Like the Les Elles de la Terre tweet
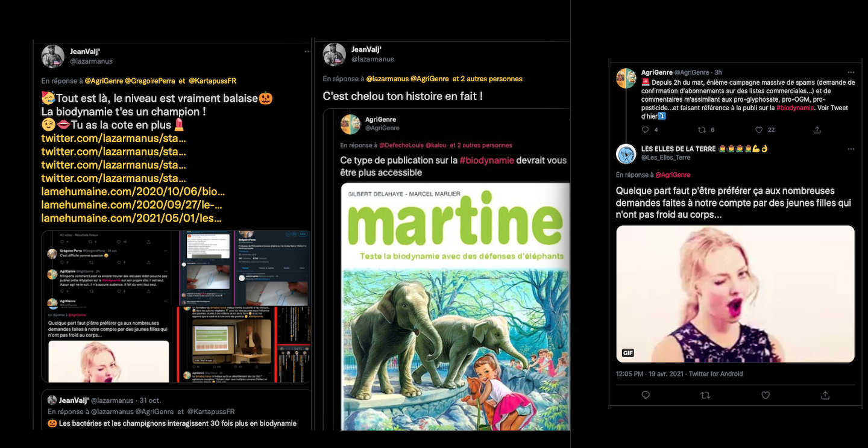 765,396
